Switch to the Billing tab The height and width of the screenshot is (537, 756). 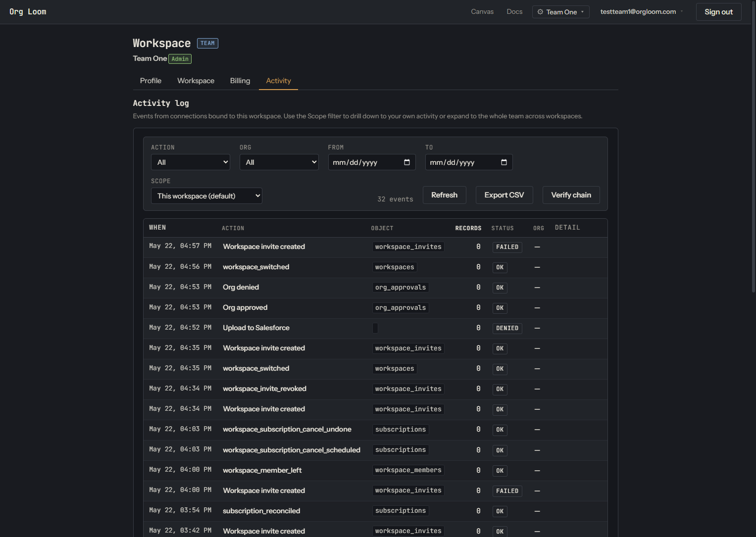(240, 81)
